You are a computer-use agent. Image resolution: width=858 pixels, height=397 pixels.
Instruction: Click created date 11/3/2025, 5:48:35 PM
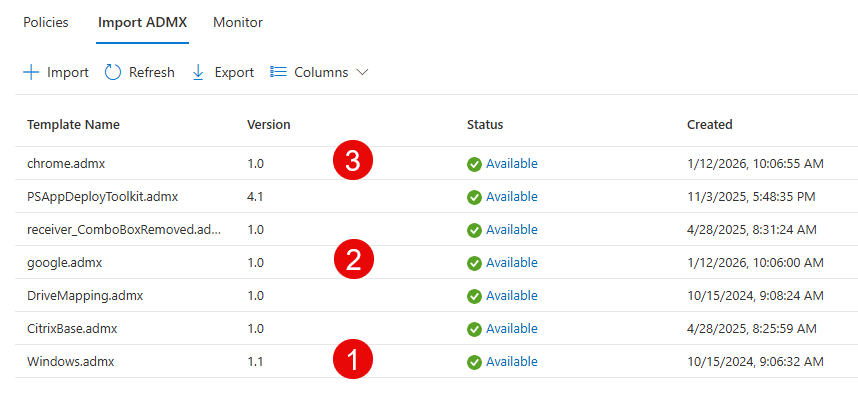[x=751, y=196]
